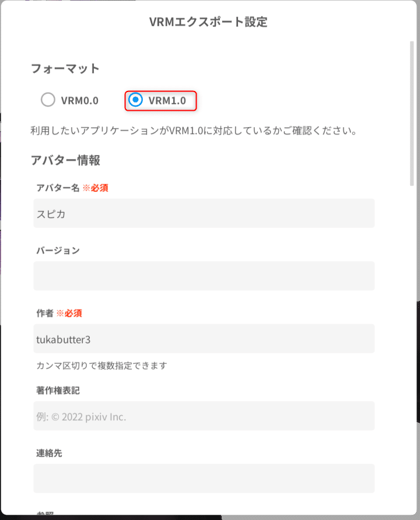This screenshot has width=420, height=520.
Task: Click the empty バージョン input field
Action: point(204,276)
